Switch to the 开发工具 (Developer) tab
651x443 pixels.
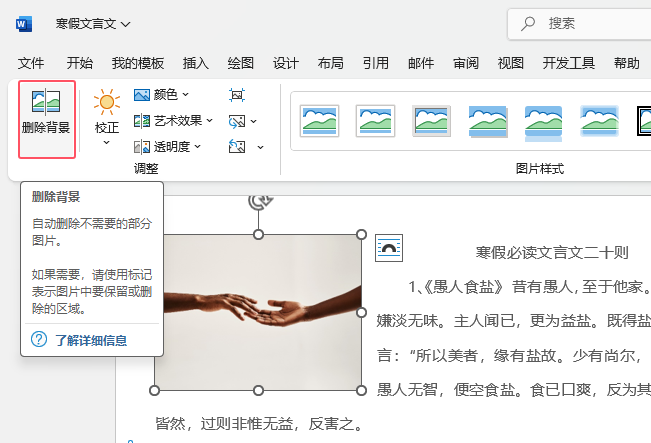point(568,63)
